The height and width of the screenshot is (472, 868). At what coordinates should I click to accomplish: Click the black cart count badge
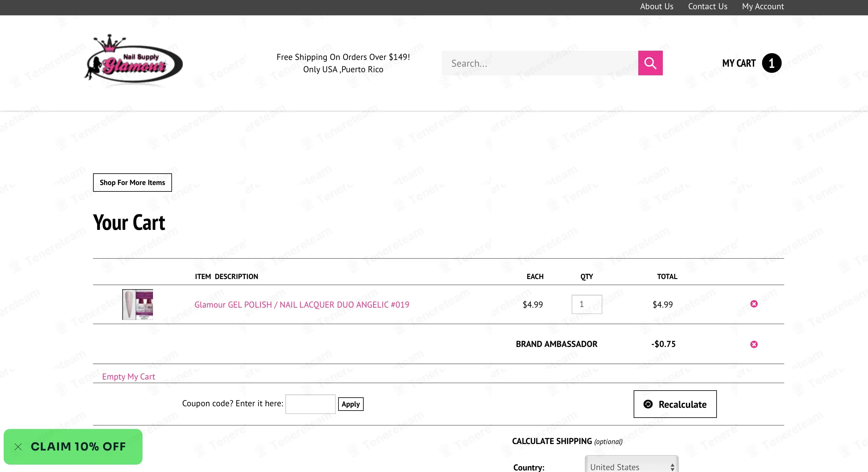click(771, 63)
